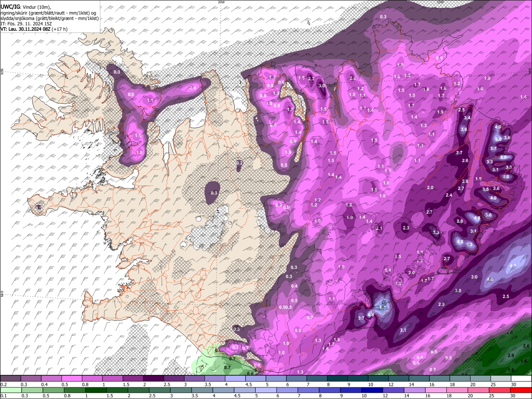Click the '2.4' precipitation value on map
The image size is (532, 399).
click(449, 195)
